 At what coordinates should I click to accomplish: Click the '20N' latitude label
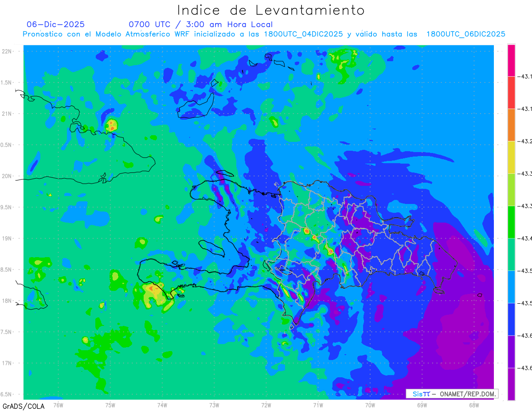(x=8, y=176)
